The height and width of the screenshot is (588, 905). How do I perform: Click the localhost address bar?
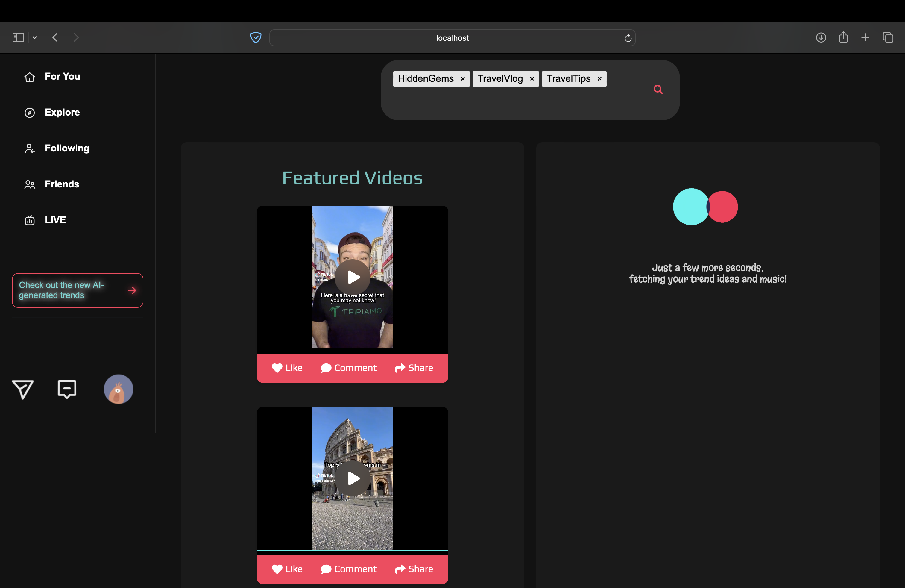(452, 38)
